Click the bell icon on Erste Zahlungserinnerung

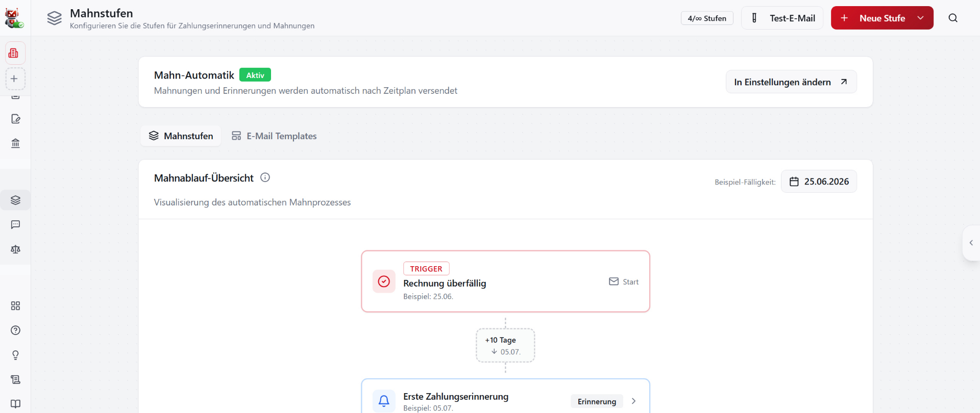pos(384,401)
